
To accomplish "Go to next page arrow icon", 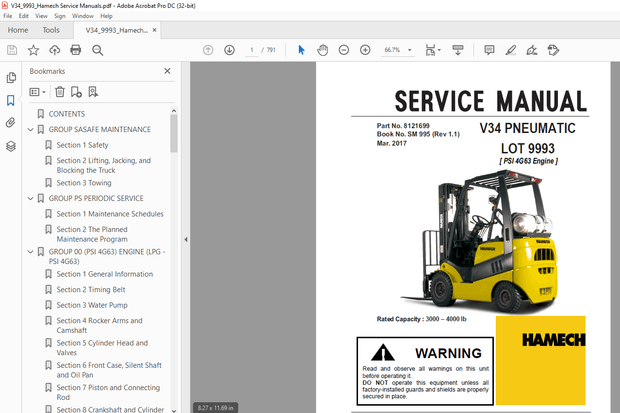I will [229, 50].
